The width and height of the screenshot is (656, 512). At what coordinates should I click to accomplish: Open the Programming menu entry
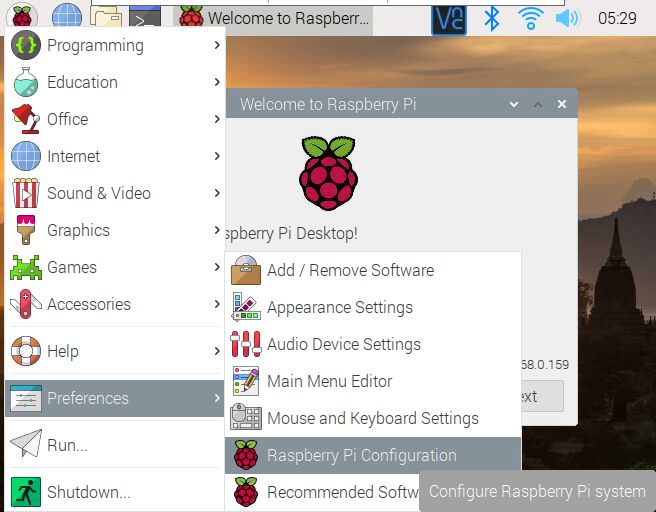pos(115,45)
